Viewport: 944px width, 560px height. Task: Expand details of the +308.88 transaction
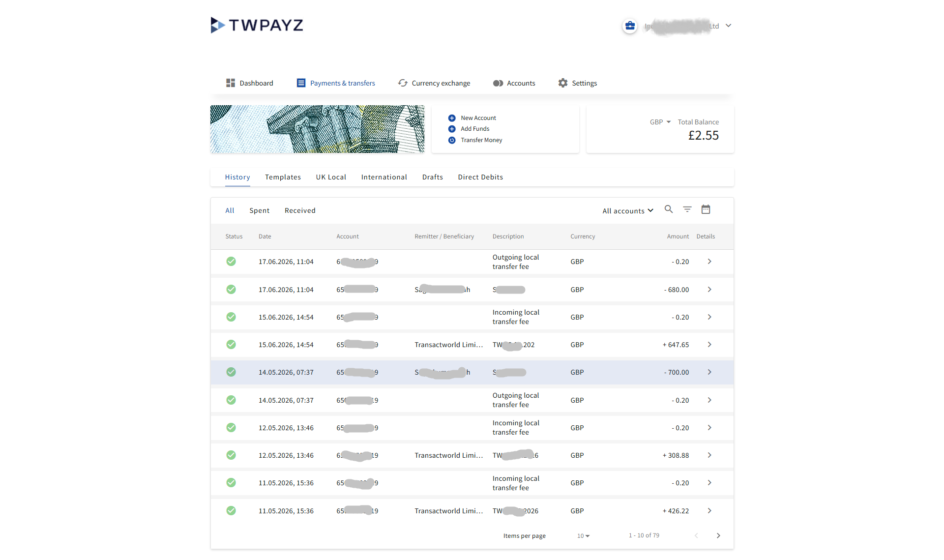click(709, 455)
